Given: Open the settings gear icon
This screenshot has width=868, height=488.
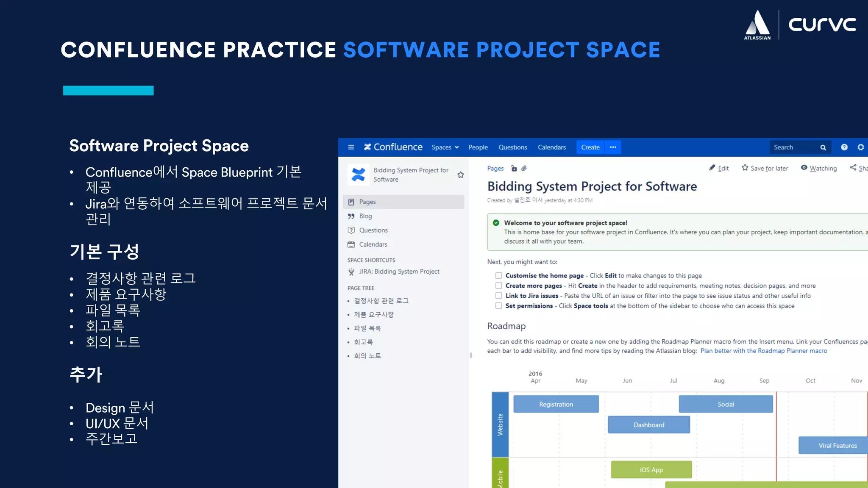Looking at the screenshot, I should [x=861, y=147].
